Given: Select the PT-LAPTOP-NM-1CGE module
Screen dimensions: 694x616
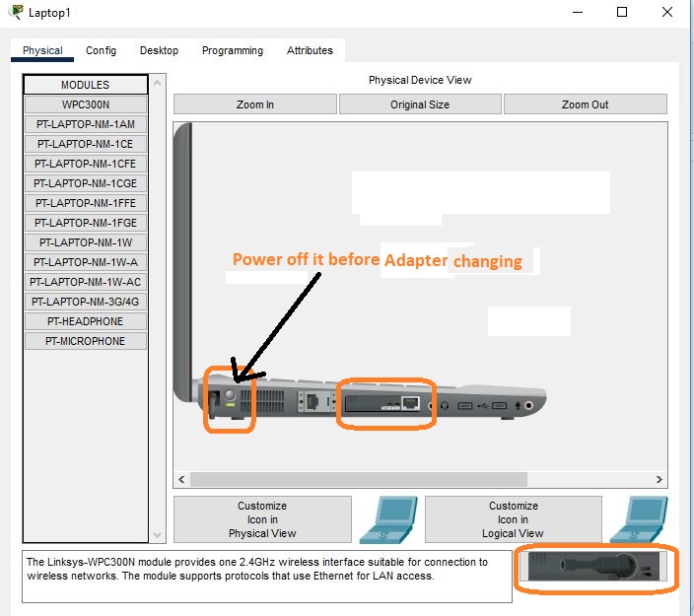Looking at the screenshot, I should tap(86, 183).
